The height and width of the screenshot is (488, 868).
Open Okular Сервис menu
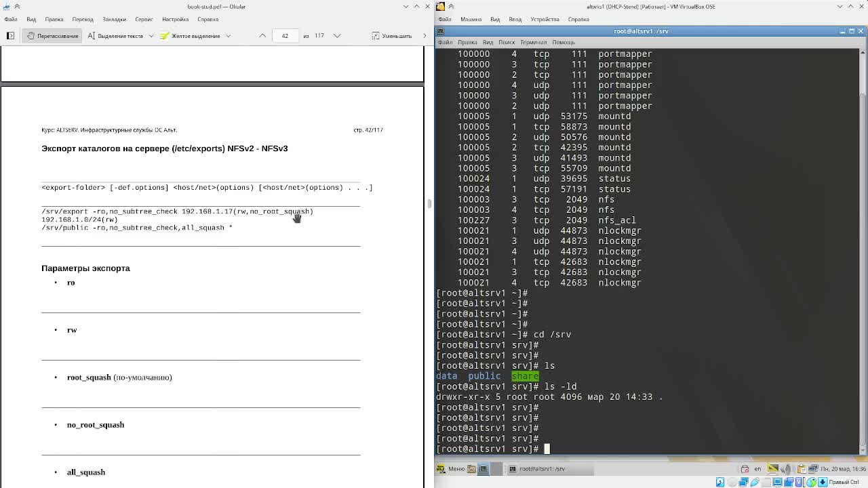click(x=144, y=19)
